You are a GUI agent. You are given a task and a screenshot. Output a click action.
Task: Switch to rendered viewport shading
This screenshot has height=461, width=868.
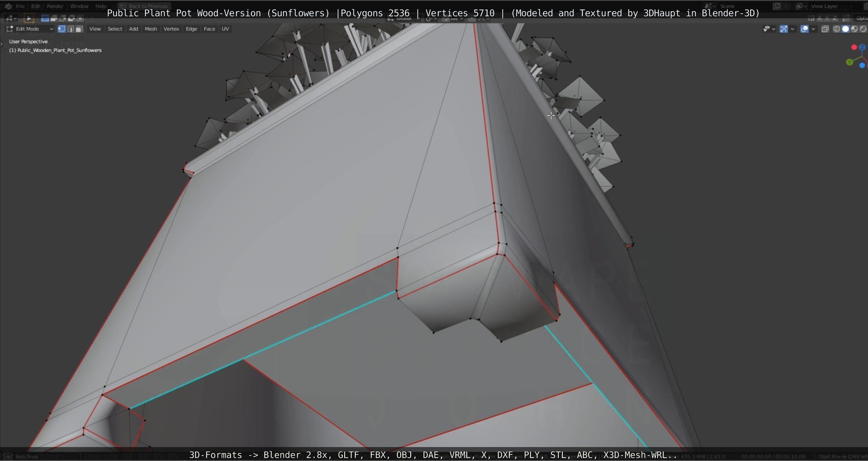coord(863,29)
